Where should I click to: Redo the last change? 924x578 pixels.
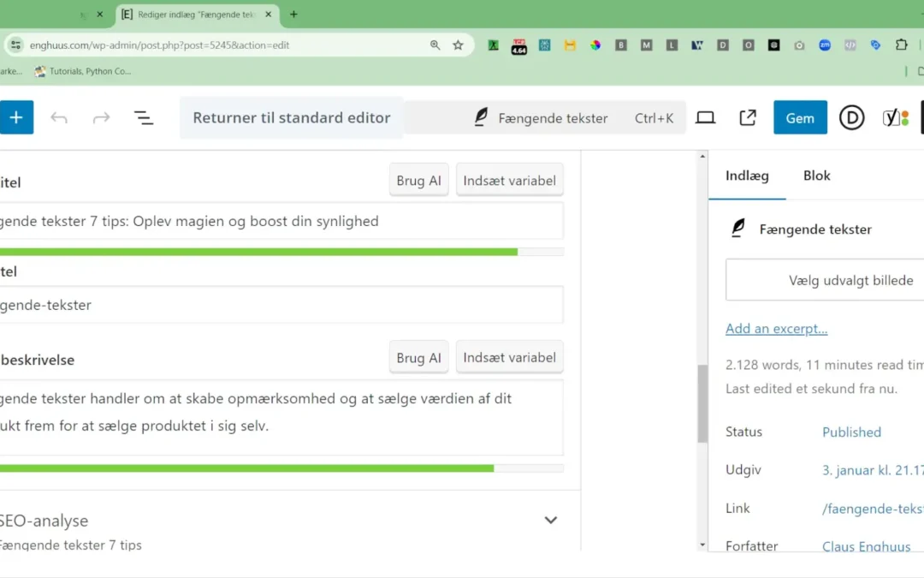[x=101, y=118]
